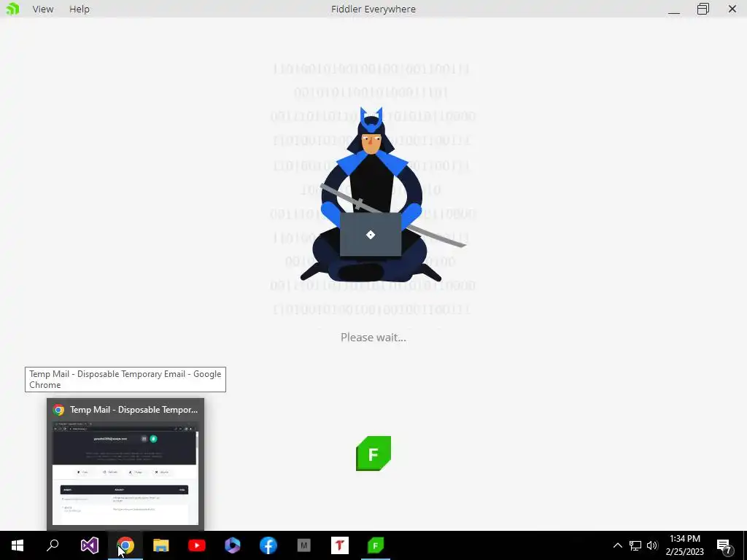747x560 pixels.
Task: Open the notification center with 7 alerts
Action: [724, 546]
